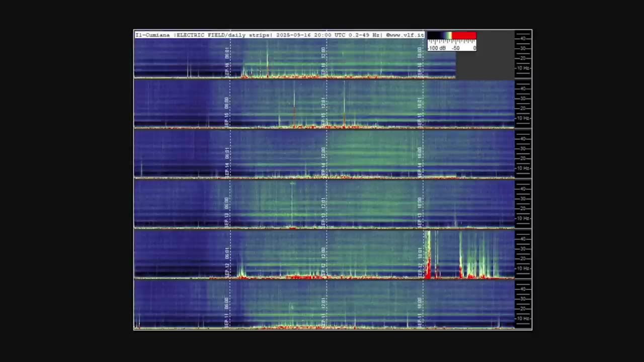
Task: Select the SEP 12 spectrogram strip
Action: [324, 254]
